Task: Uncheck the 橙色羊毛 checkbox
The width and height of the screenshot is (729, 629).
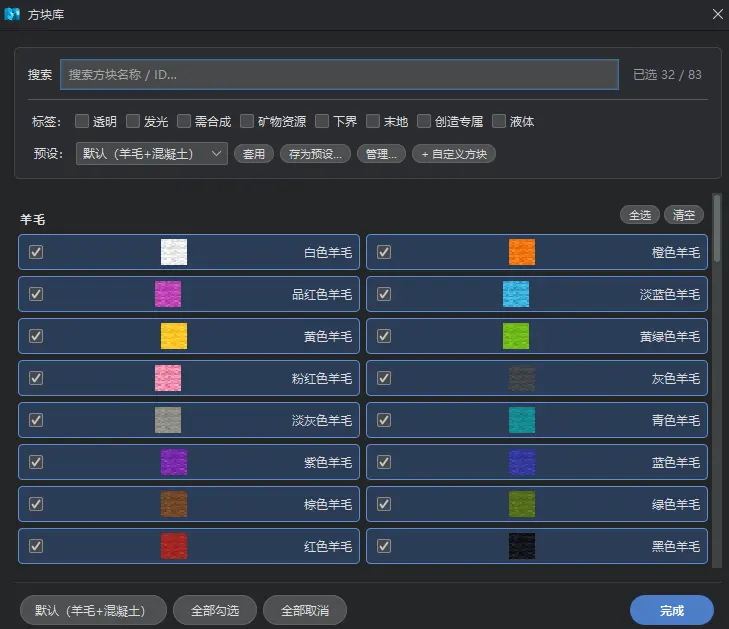Action: point(384,252)
